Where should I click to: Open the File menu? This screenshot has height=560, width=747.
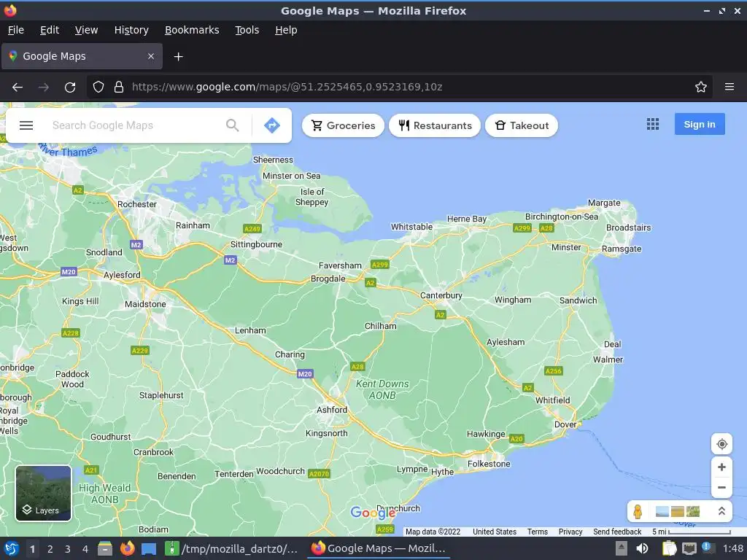[x=16, y=30]
